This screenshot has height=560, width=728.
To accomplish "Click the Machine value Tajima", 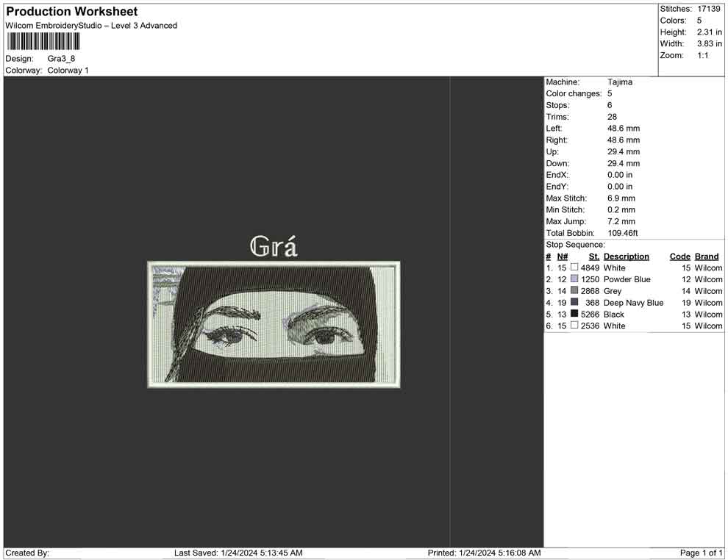I will click(x=620, y=82).
